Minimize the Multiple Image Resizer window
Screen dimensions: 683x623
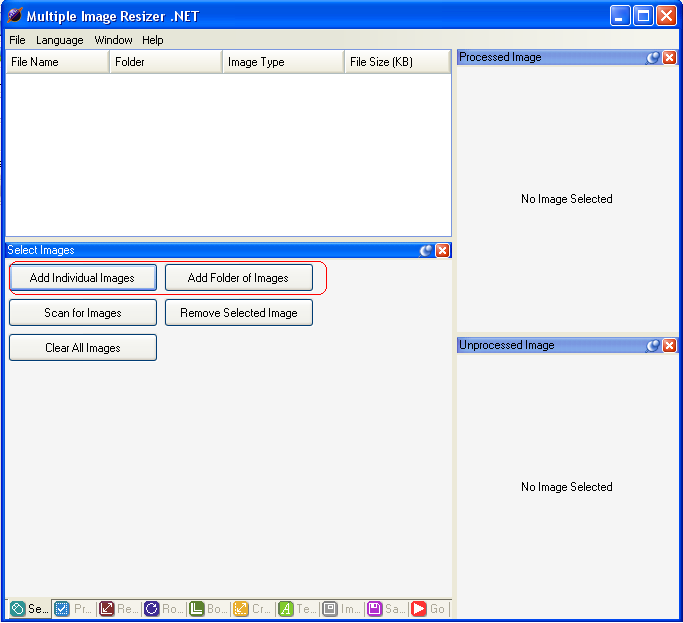click(x=620, y=16)
